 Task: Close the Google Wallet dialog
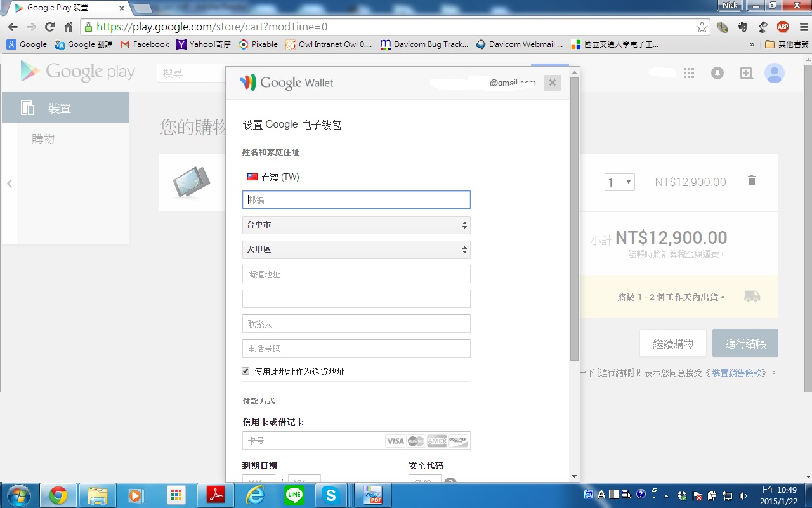[x=553, y=83]
